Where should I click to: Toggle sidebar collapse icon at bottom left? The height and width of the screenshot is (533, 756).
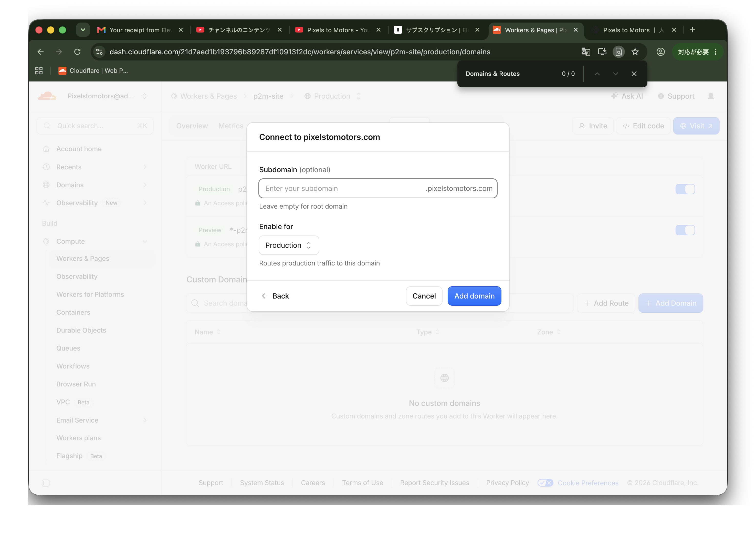point(45,483)
